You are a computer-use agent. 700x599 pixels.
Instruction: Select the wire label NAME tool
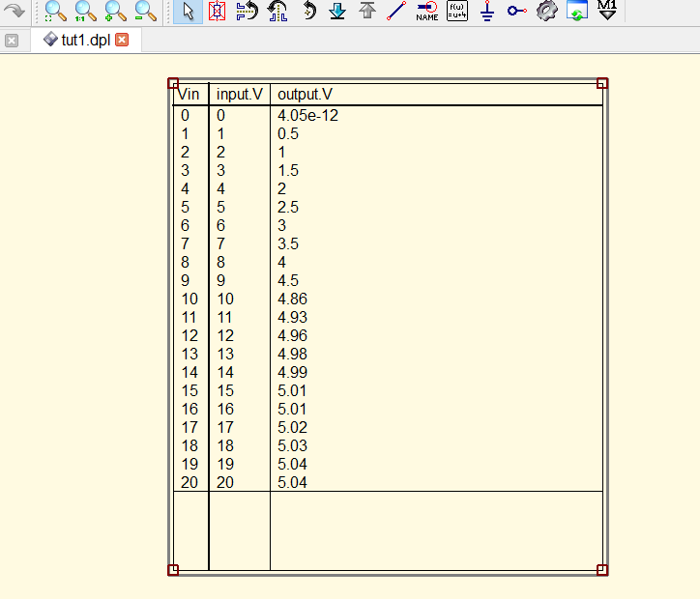(x=426, y=11)
